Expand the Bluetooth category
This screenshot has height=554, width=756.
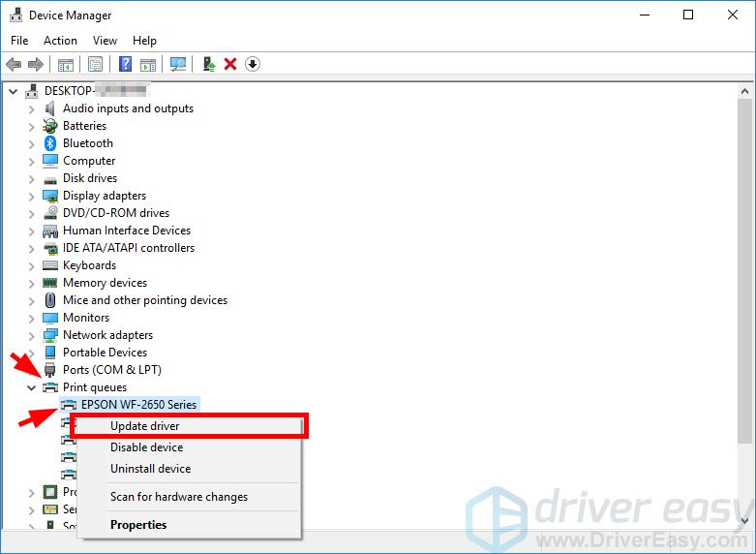tap(31, 144)
